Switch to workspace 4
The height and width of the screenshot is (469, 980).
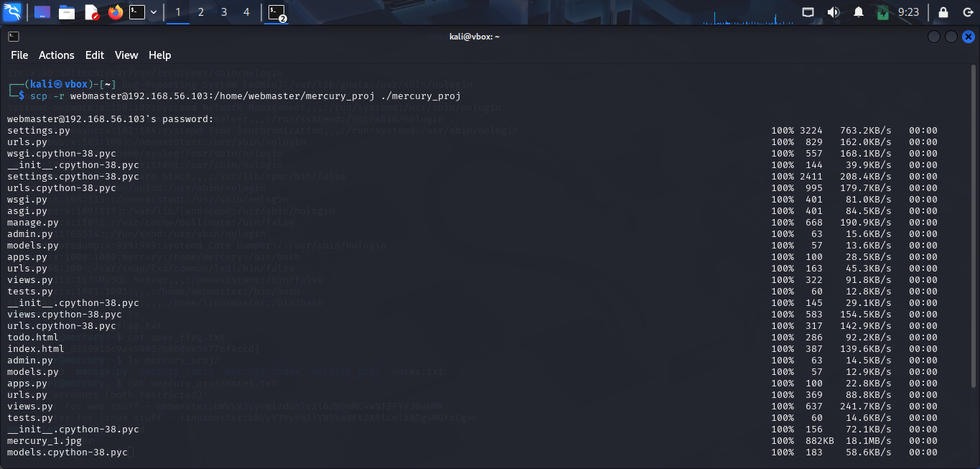pos(247,12)
